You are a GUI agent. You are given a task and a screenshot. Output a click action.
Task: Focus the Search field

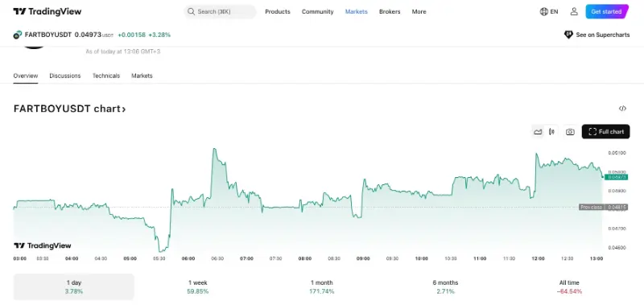pos(220,11)
